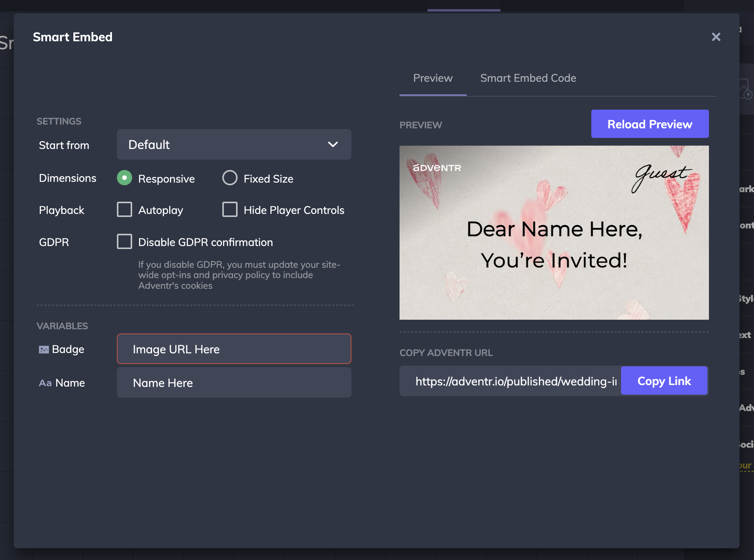Click the Copy Link button
754x560 pixels.
click(x=664, y=381)
